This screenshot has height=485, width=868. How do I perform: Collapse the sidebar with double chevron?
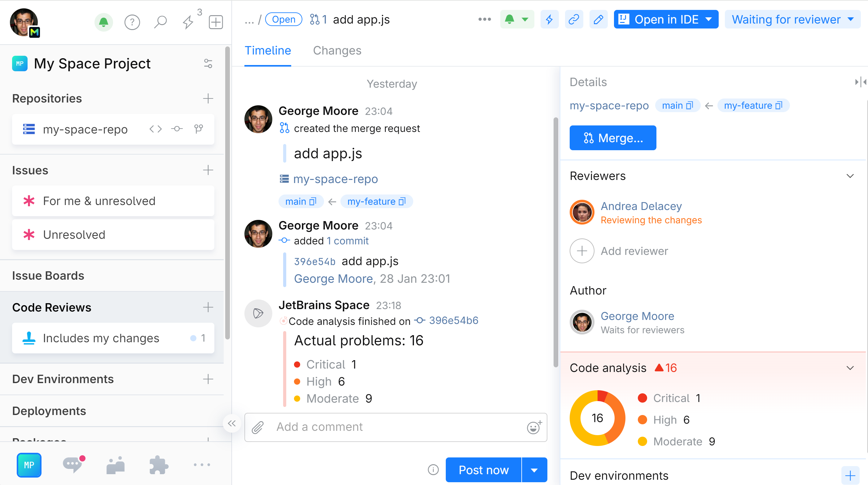pyautogui.click(x=232, y=423)
